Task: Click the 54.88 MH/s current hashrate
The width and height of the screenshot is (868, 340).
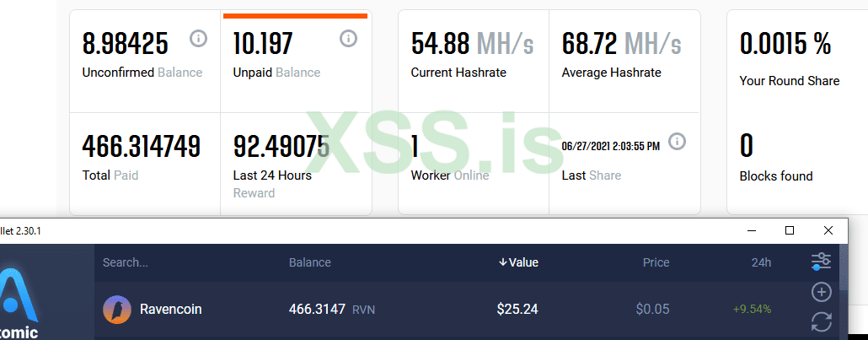Action: point(472,43)
